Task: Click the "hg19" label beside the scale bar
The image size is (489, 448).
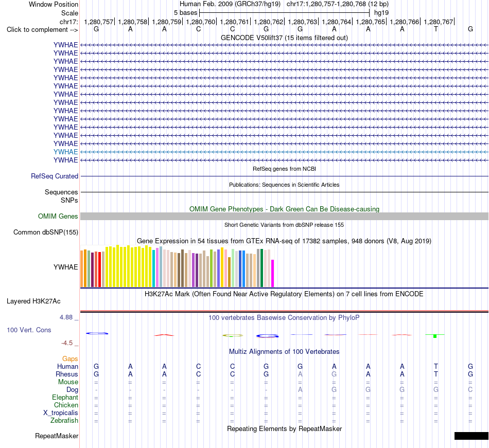Action: point(381,13)
